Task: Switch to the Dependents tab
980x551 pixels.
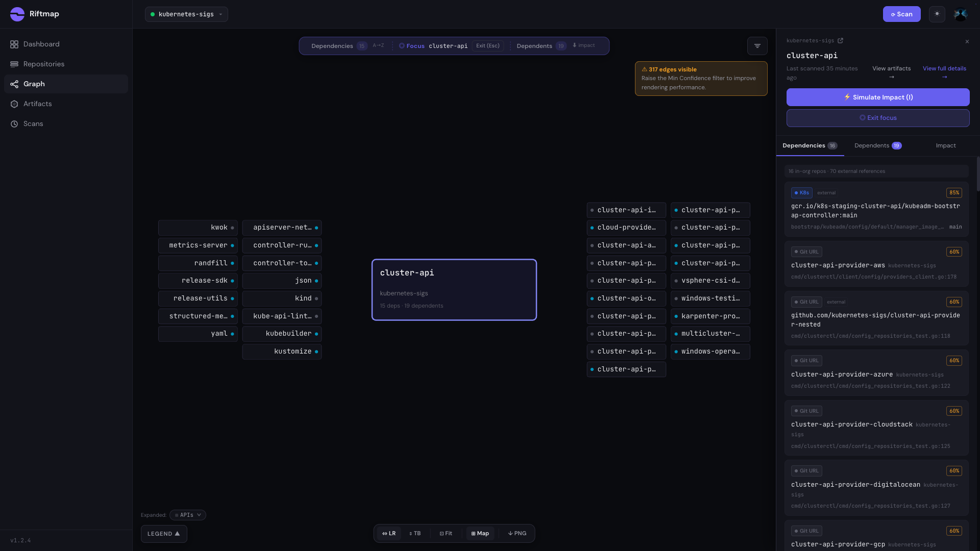Action: click(878, 146)
